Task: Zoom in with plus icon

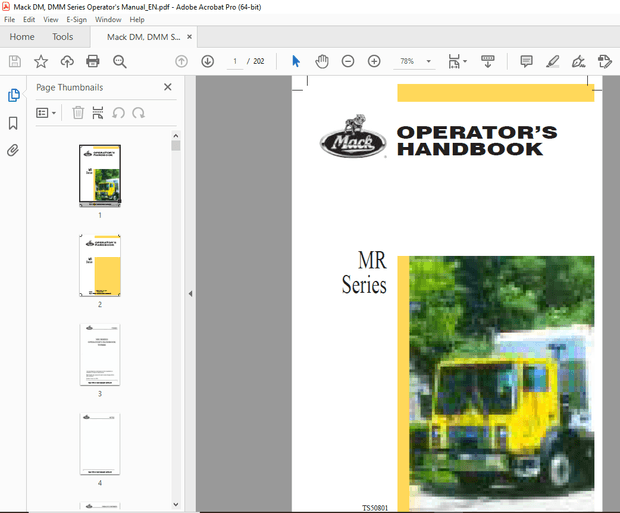Action: click(x=374, y=61)
